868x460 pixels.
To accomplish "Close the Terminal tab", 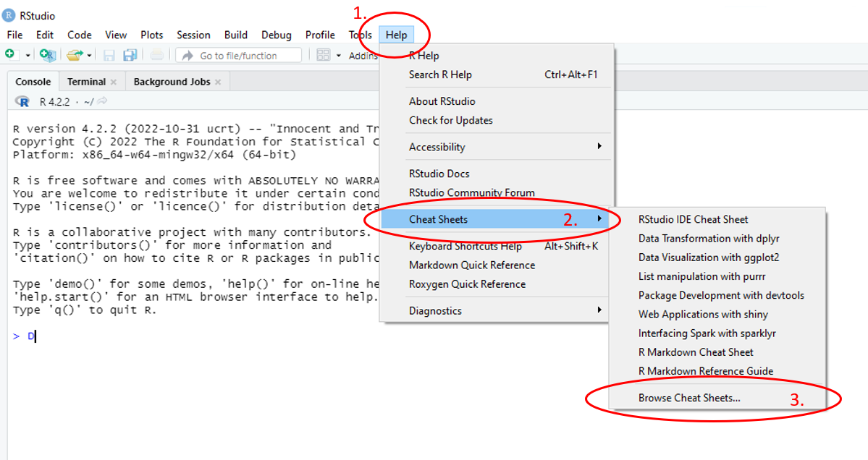I will click(114, 82).
